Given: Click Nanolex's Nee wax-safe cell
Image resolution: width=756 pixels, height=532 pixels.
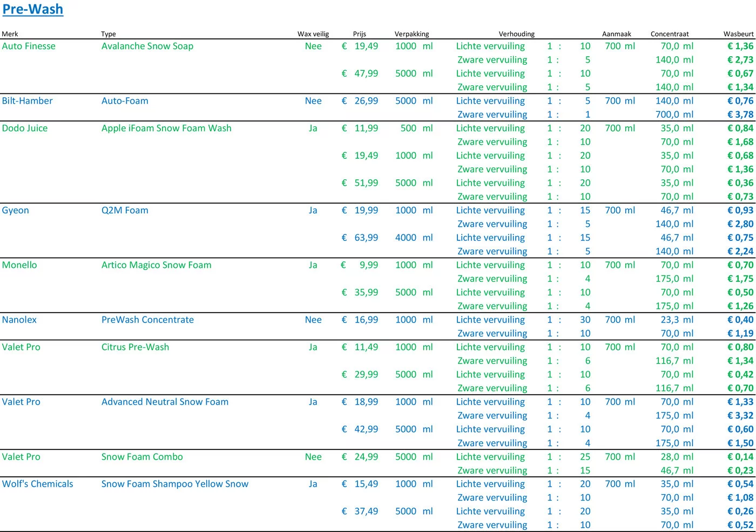Looking at the screenshot, I should 313,319.
